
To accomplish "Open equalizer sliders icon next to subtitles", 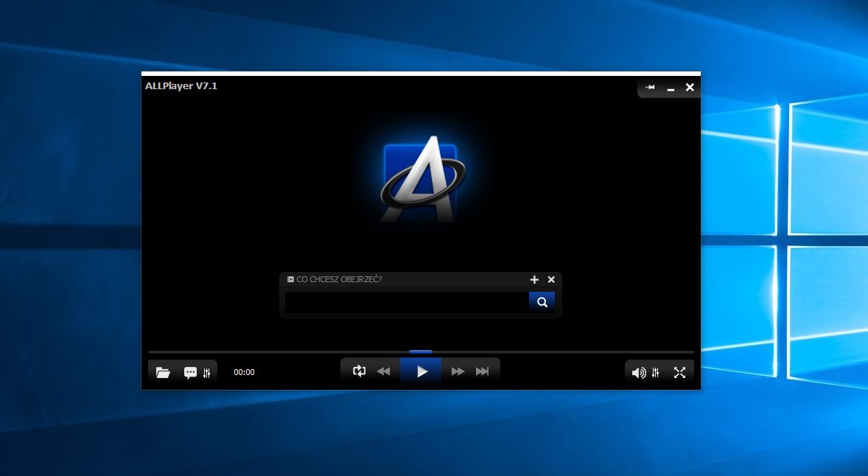I will [206, 373].
